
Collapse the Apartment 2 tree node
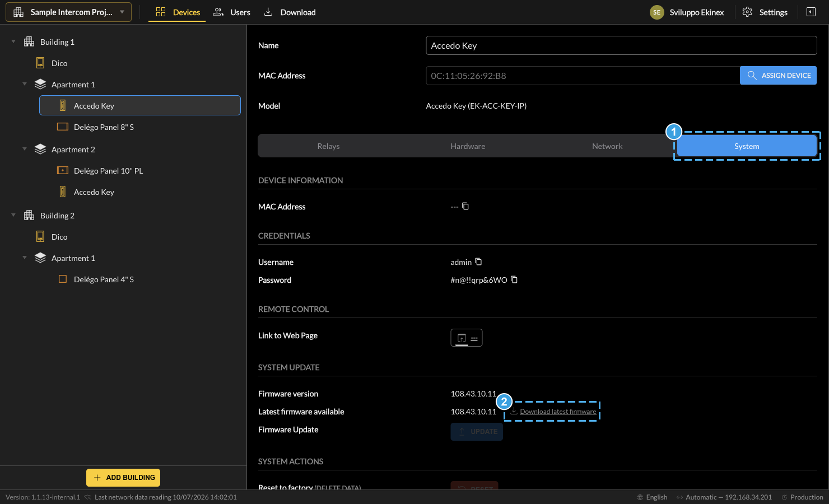pyautogui.click(x=25, y=149)
